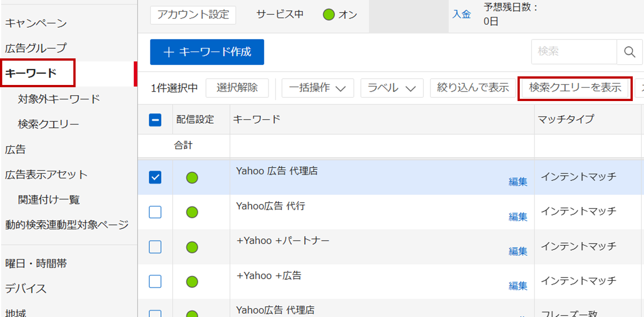Open キャンペーン in the sidebar
This screenshot has height=317, width=644.
pyautogui.click(x=36, y=23)
